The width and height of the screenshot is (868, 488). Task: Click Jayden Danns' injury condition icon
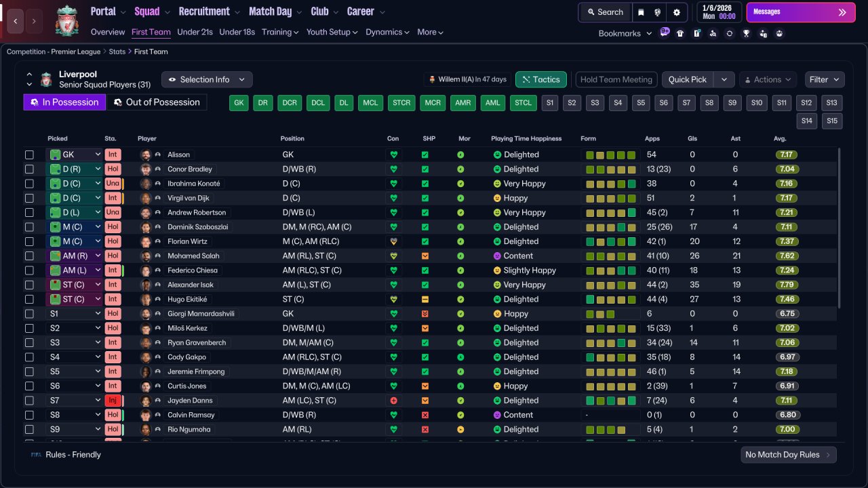393,401
